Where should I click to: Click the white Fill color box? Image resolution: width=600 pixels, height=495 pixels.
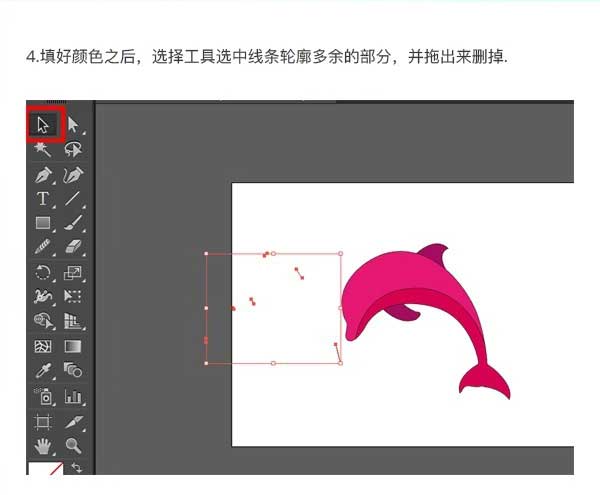45,469
